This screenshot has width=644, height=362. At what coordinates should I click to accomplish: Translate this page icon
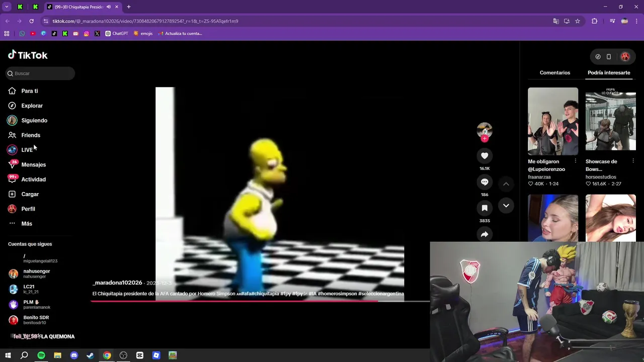pos(555,21)
